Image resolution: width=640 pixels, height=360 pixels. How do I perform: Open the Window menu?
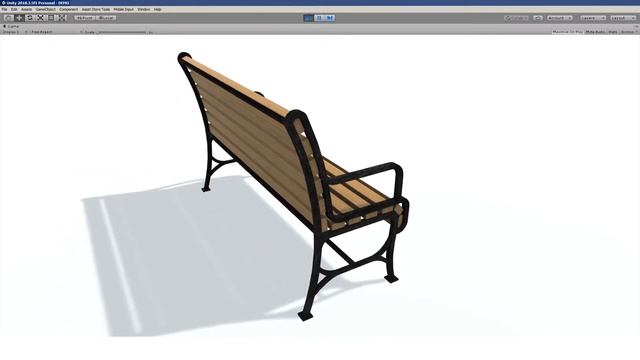tap(144, 9)
